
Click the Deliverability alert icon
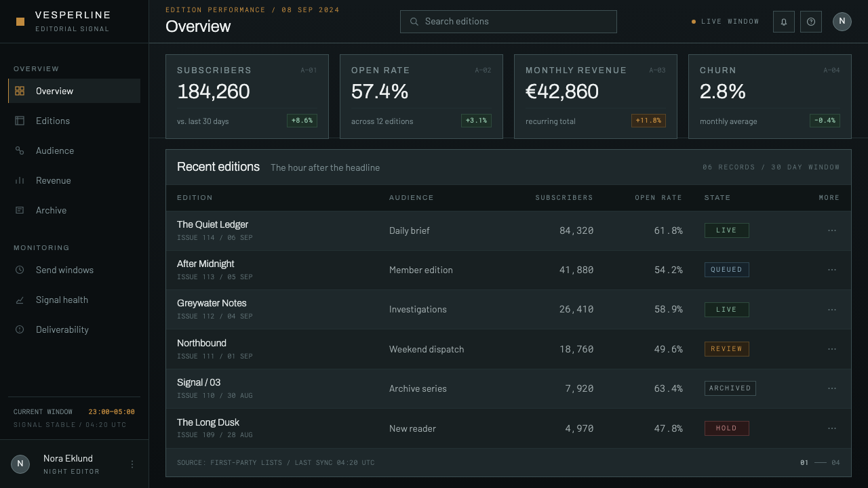20,329
